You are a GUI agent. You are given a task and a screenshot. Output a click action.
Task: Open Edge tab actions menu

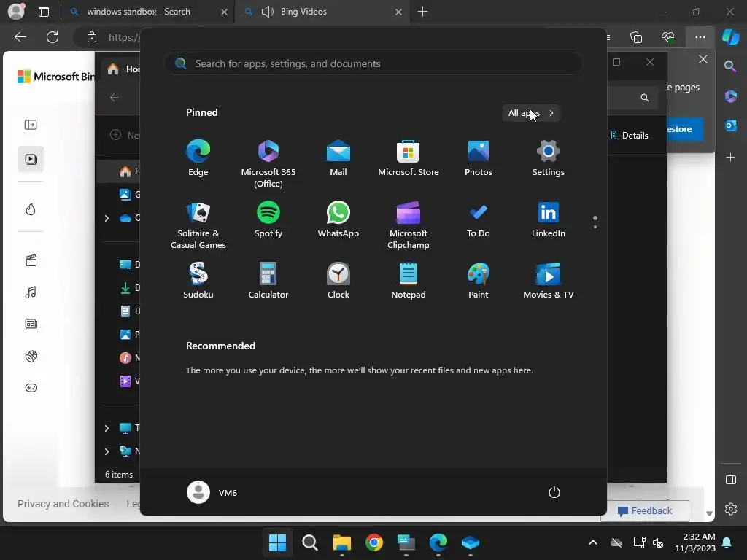pyautogui.click(x=43, y=12)
